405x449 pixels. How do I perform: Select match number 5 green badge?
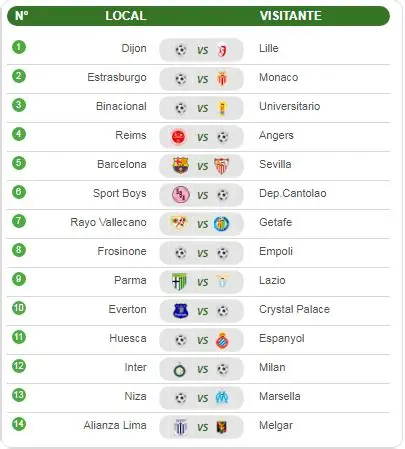click(19, 163)
